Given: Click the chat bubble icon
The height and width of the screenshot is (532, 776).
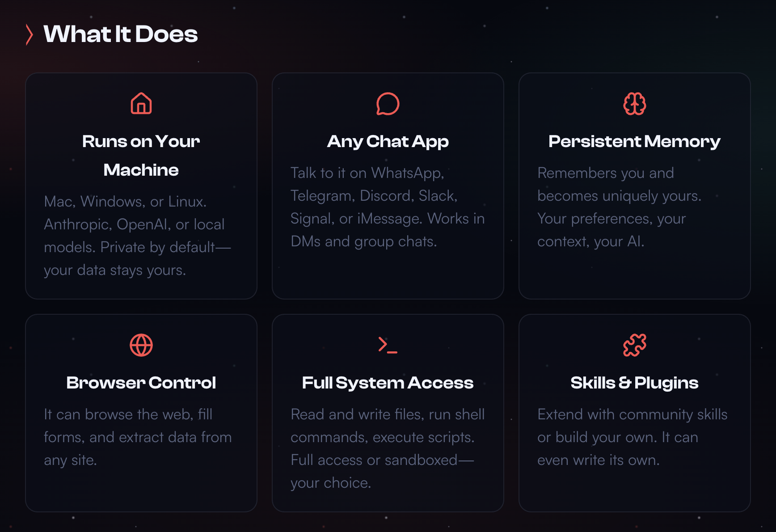Looking at the screenshot, I should pos(388,104).
